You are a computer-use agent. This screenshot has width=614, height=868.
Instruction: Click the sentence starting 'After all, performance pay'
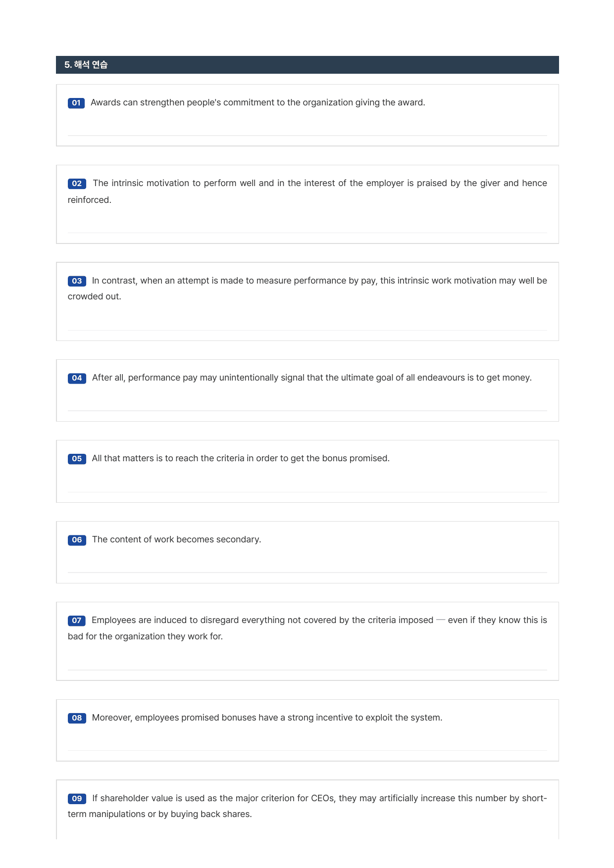tap(312, 378)
